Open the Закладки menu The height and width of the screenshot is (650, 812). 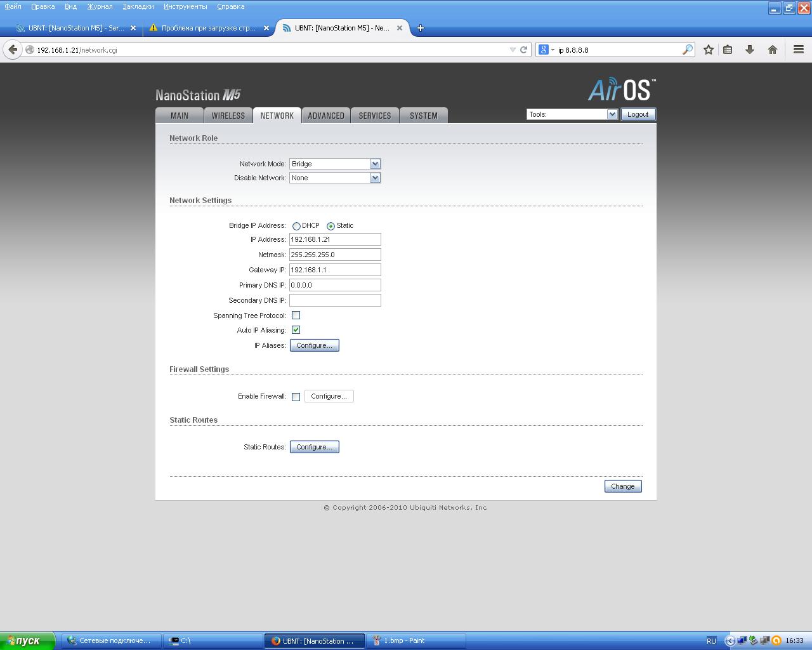point(138,6)
